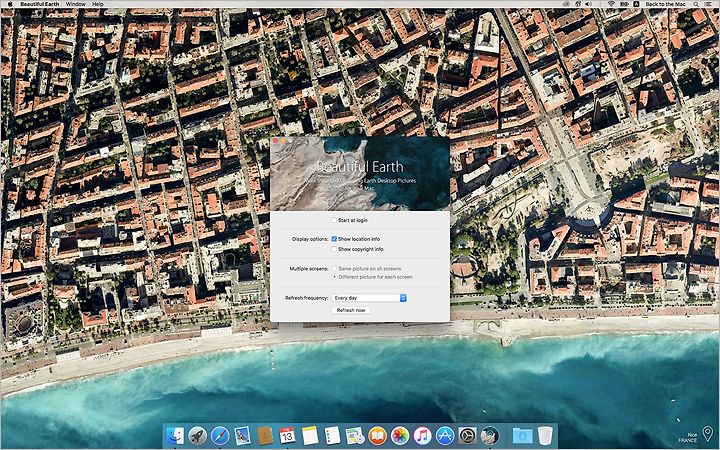This screenshot has height=450, width=720.
Task: Click the battery status icon
Action: pyautogui.click(x=624, y=4)
